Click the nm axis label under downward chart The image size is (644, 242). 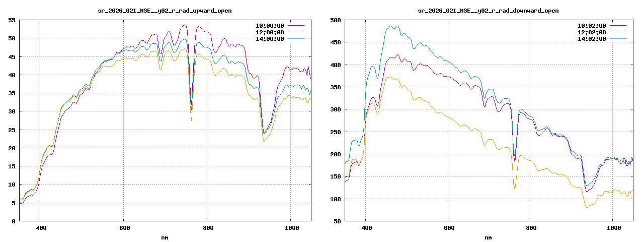pos(488,237)
